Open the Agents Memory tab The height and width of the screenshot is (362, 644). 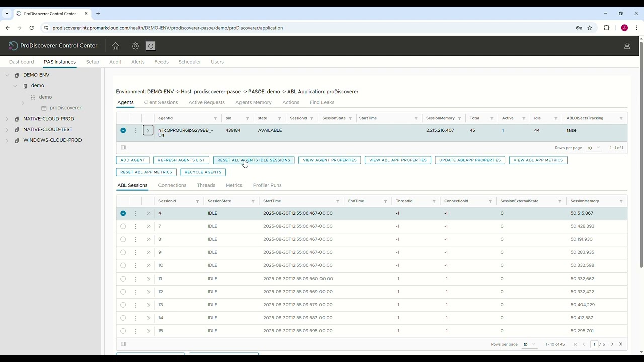coord(254,102)
